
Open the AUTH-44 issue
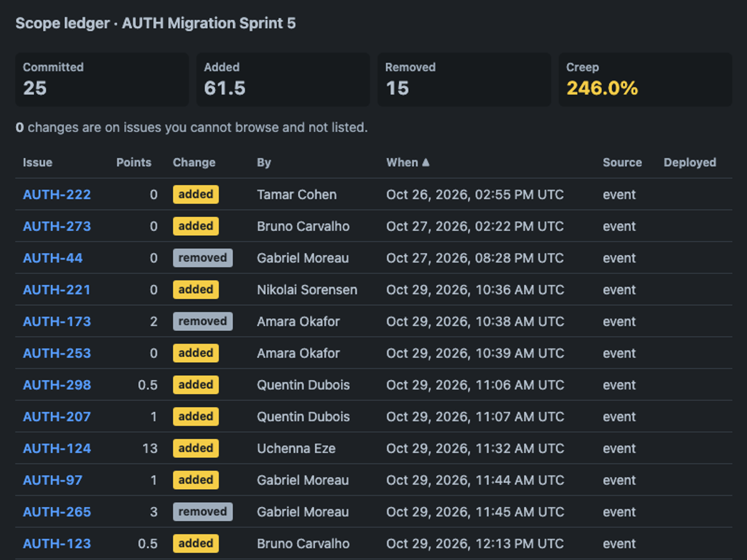point(53,258)
